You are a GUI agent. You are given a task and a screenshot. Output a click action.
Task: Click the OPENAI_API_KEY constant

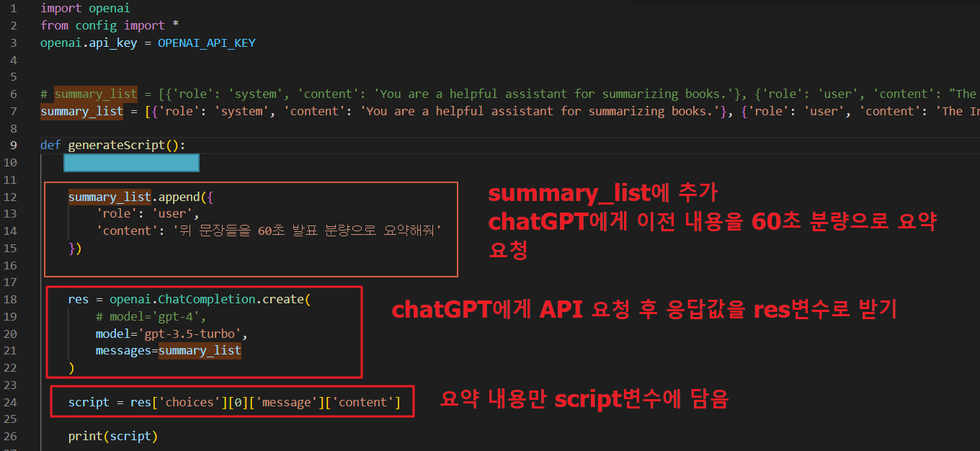coord(207,43)
